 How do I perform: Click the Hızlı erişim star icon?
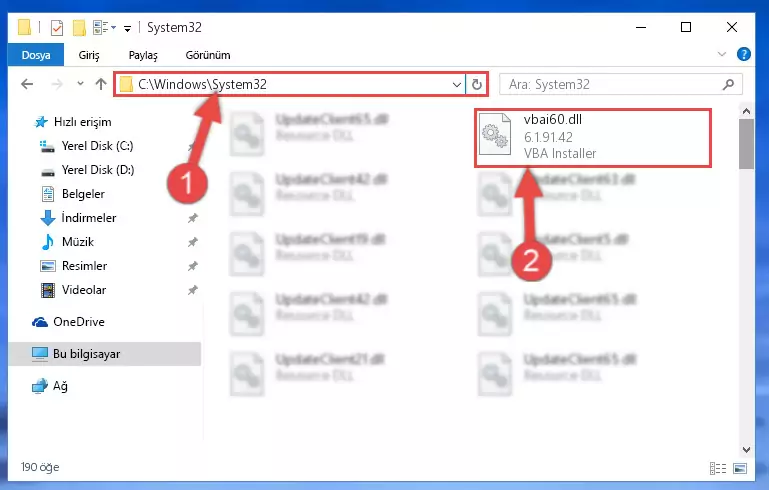[x=41, y=122]
